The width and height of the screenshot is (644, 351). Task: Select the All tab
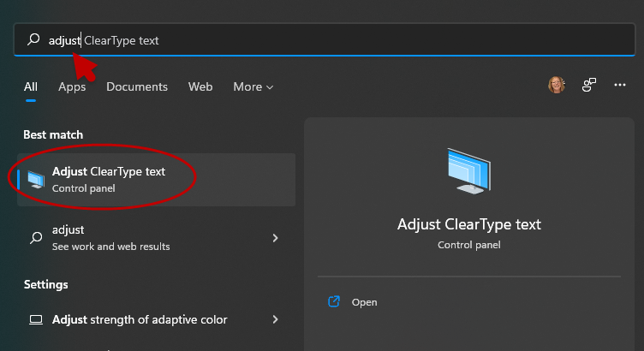click(x=30, y=86)
